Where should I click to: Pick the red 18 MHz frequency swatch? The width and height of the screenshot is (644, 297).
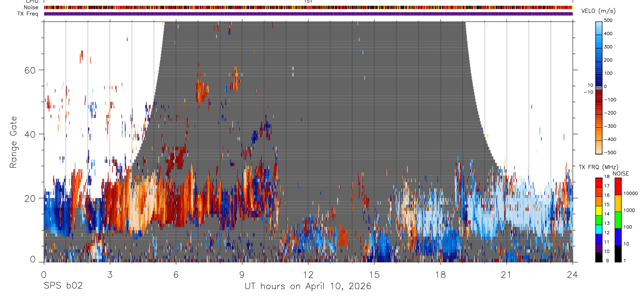click(599, 183)
